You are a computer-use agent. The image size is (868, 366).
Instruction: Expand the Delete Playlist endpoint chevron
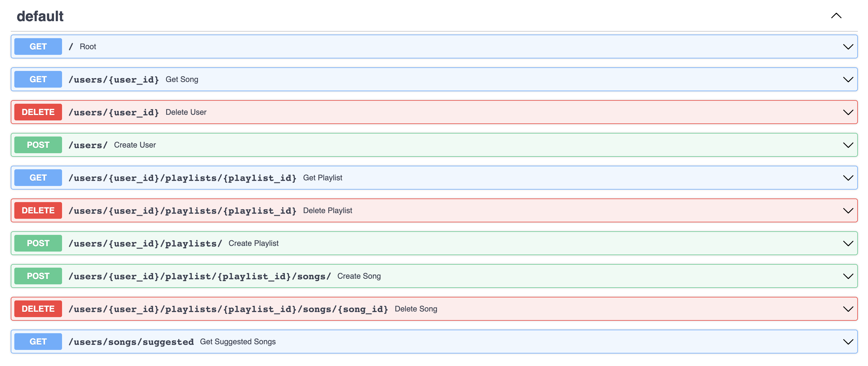pos(848,211)
